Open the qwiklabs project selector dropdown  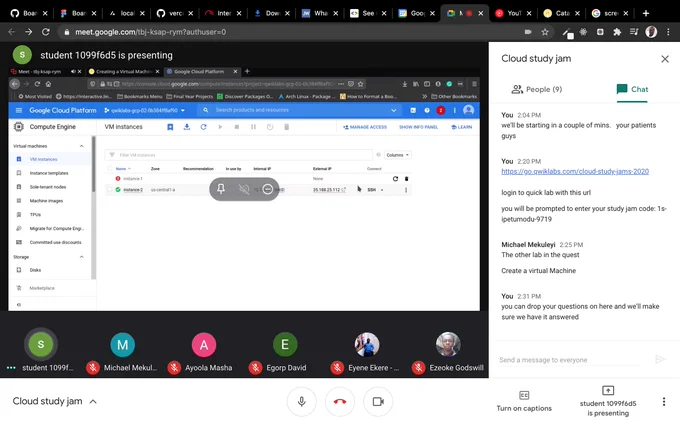[145, 111]
